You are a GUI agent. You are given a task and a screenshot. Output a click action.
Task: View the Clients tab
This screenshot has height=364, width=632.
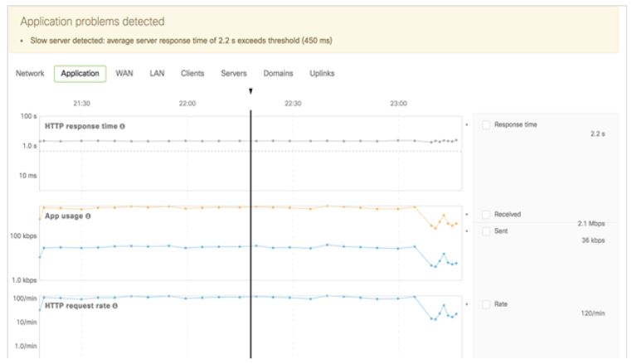tap(192, 74)
